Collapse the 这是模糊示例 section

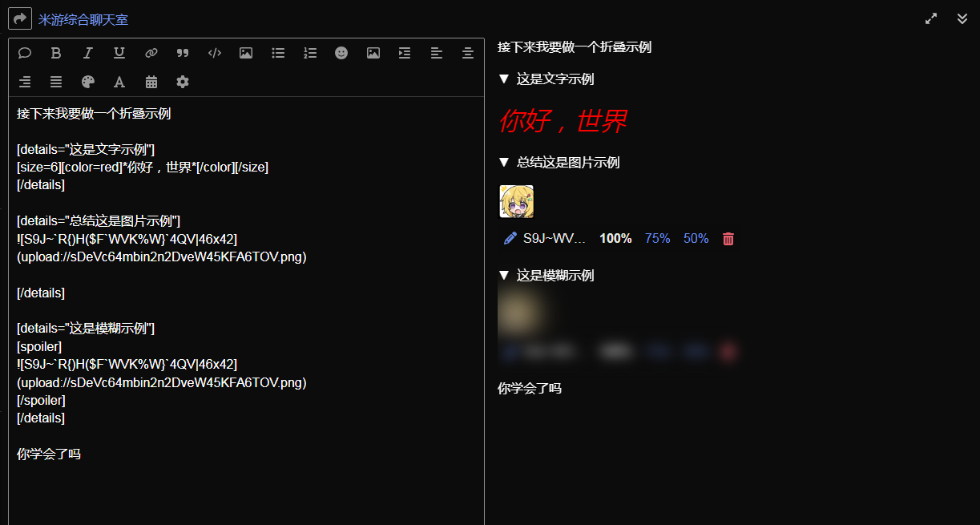(x=546, y=275)
